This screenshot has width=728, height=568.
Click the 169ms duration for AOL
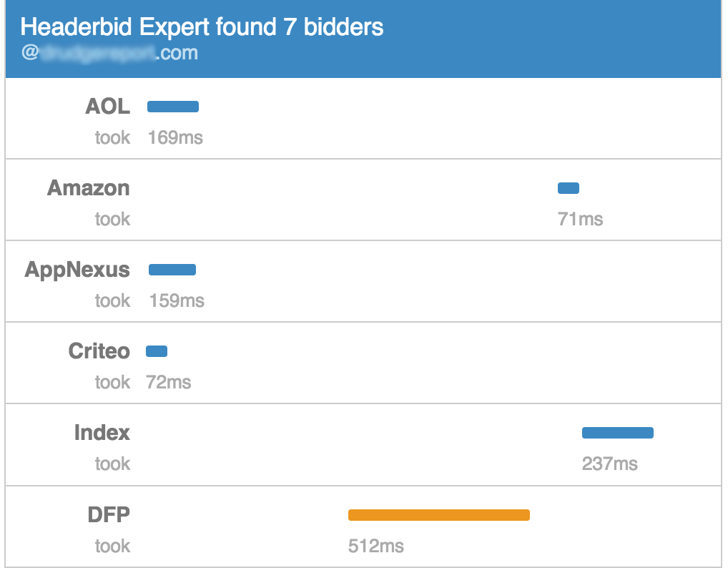pyautogui.click(x=175, y=137)
